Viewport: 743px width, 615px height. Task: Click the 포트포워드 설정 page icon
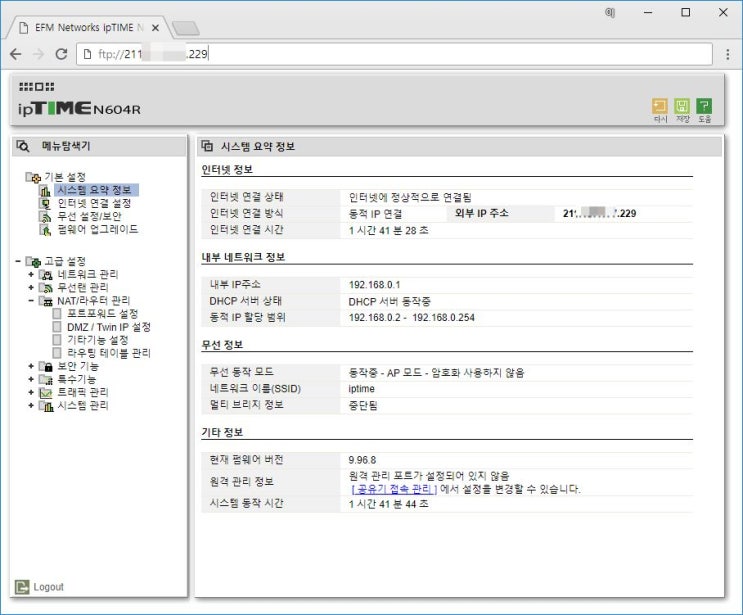click(x=57, y=314)
